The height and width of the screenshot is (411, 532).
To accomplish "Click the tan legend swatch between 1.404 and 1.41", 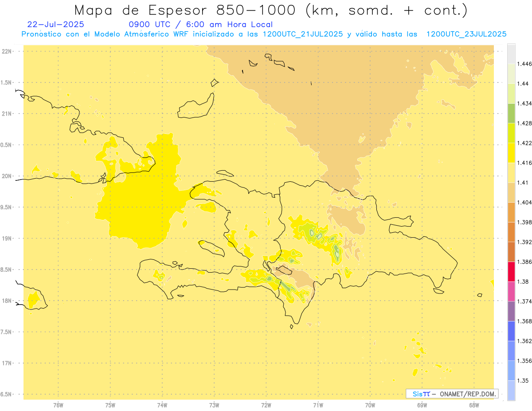I will (511, 192).
